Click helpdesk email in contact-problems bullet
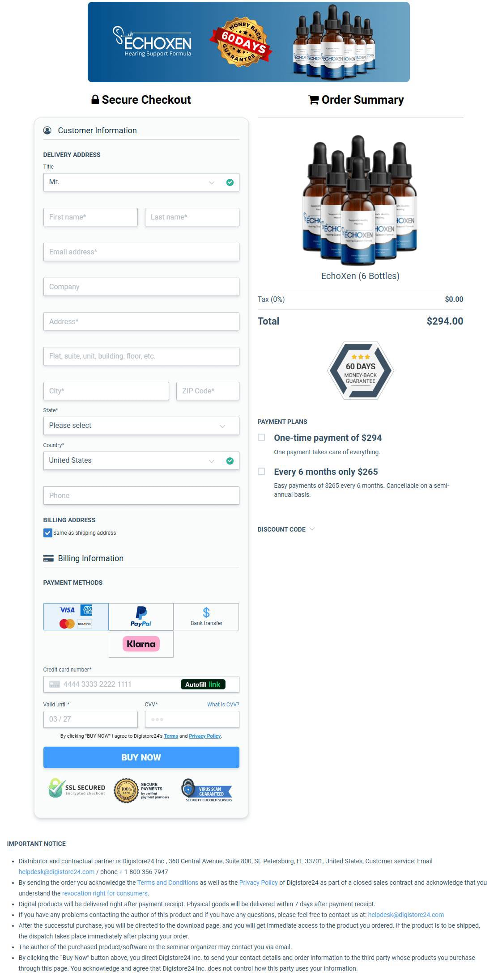The height and width of the screenshot is (980, 494). (x=406, y=915)
